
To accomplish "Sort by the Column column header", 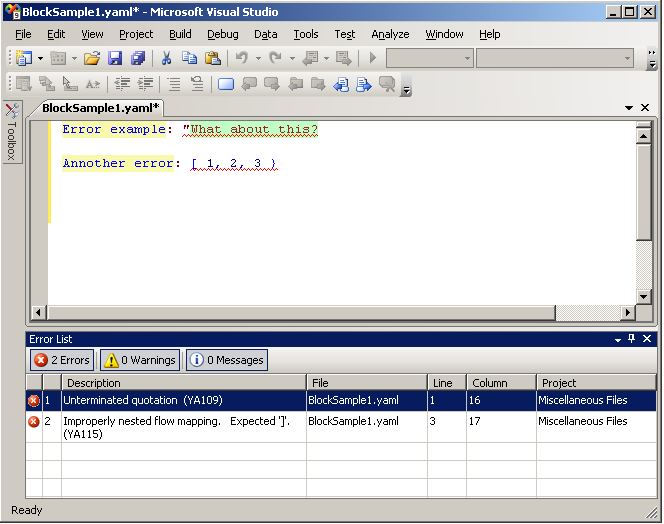I will 501,383.
